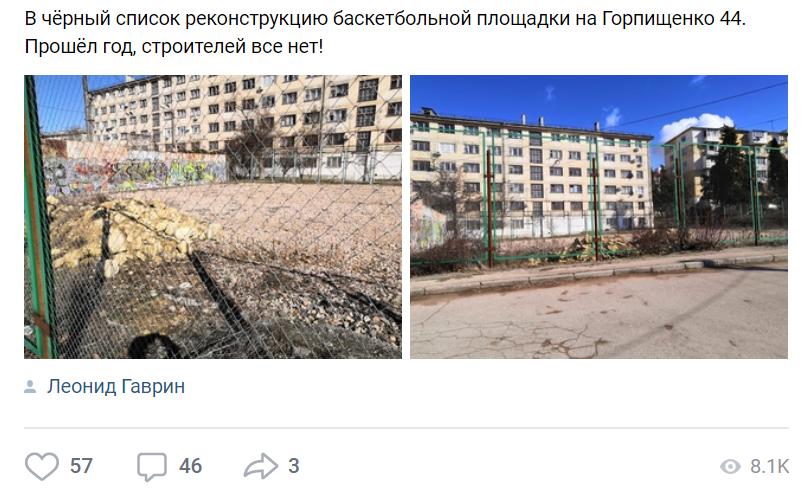The image size is (804, 500).
Task: Click the post's first line about реконструкцию
Action: pyautogui.click(x=385, y=18)
